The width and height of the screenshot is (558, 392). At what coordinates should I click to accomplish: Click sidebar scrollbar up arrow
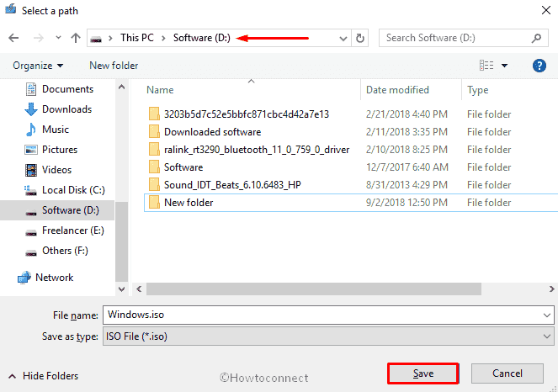point(122,87)
